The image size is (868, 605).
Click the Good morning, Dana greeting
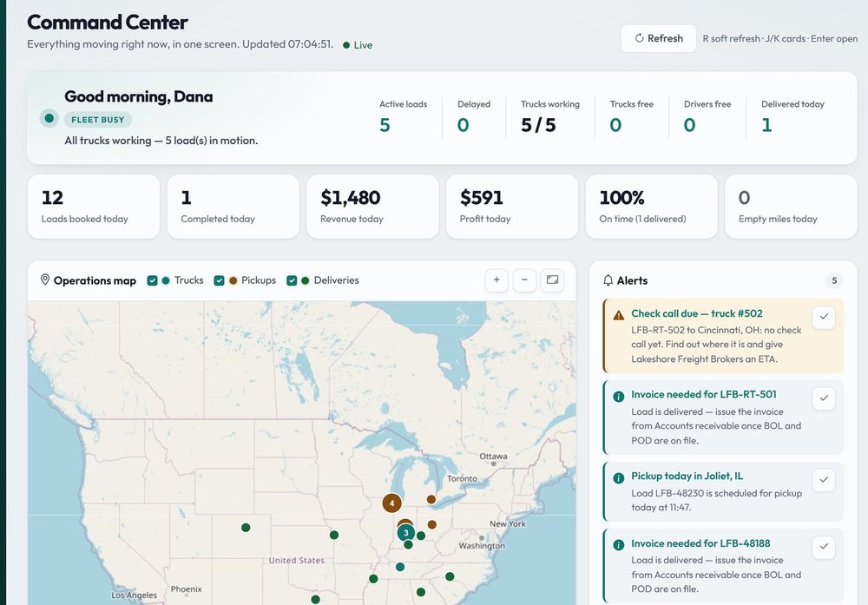138,96
